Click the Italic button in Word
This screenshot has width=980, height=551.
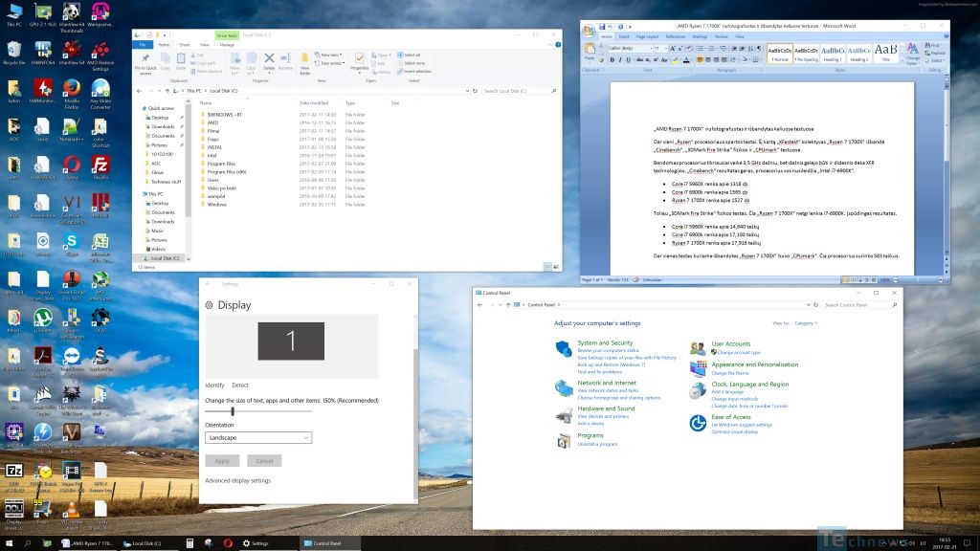tap(620, 60)
